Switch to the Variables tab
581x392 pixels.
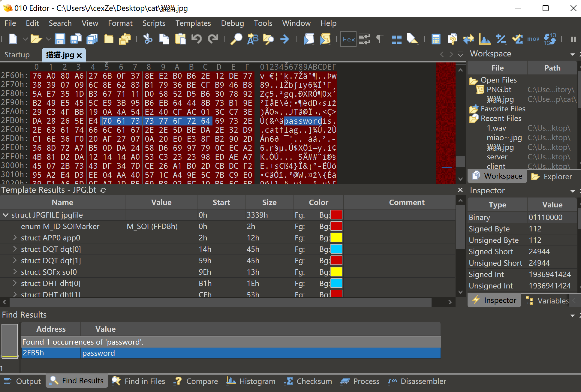(548, 301)
